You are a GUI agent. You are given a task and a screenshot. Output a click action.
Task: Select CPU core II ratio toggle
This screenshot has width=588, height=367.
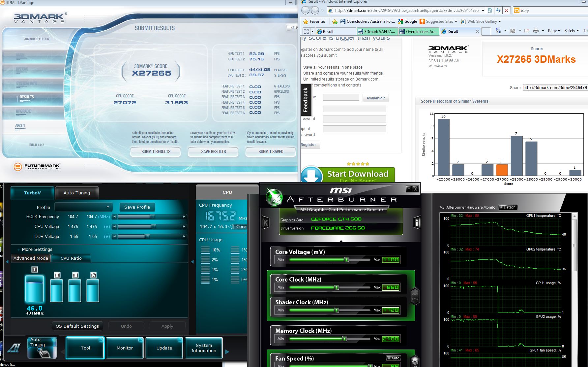click(x=57, y=275)
